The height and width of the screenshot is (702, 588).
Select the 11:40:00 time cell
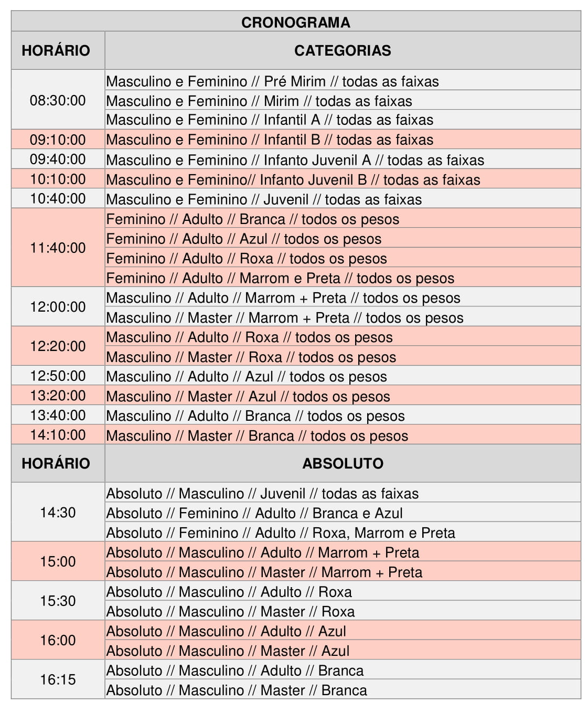click(x=58, y=248)
